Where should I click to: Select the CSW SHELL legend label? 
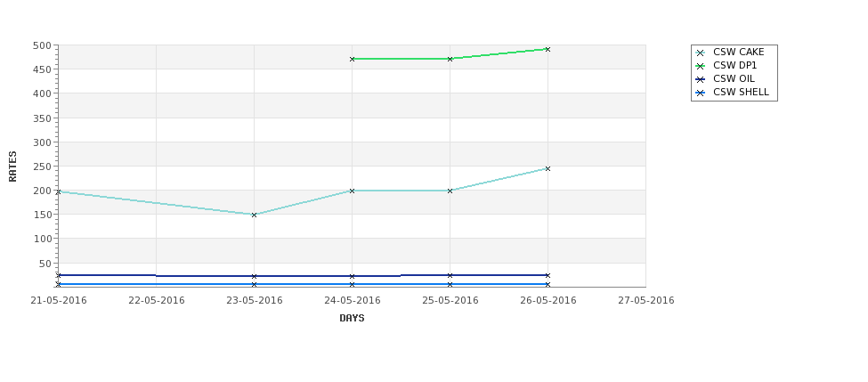click(x=741, y=93)
